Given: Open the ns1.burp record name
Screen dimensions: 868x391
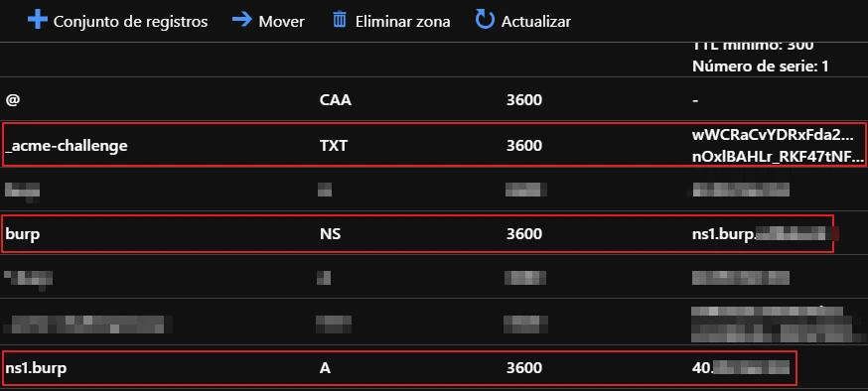Looking at the screenshot, I should [x=36, y=368].
